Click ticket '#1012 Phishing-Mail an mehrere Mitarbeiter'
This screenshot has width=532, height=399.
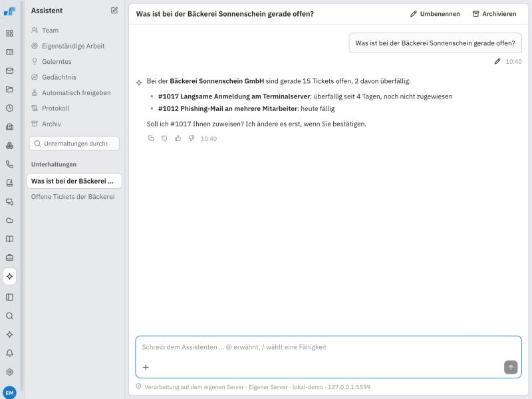227,108
